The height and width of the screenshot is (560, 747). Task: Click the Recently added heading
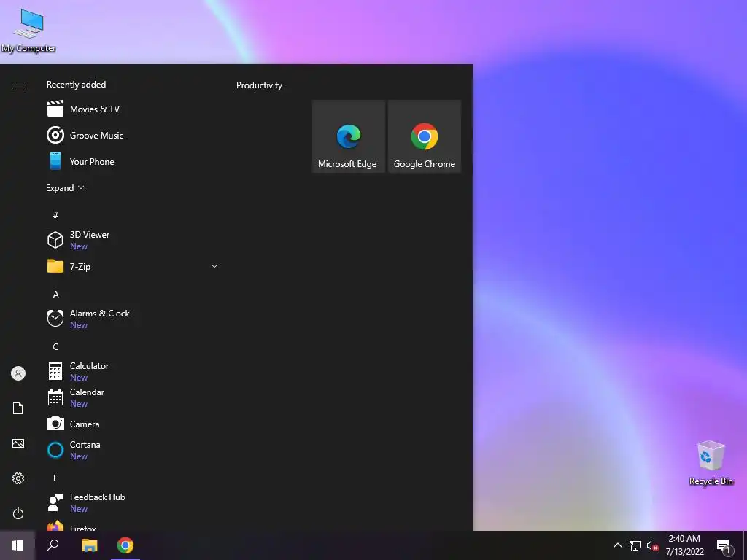76,85
